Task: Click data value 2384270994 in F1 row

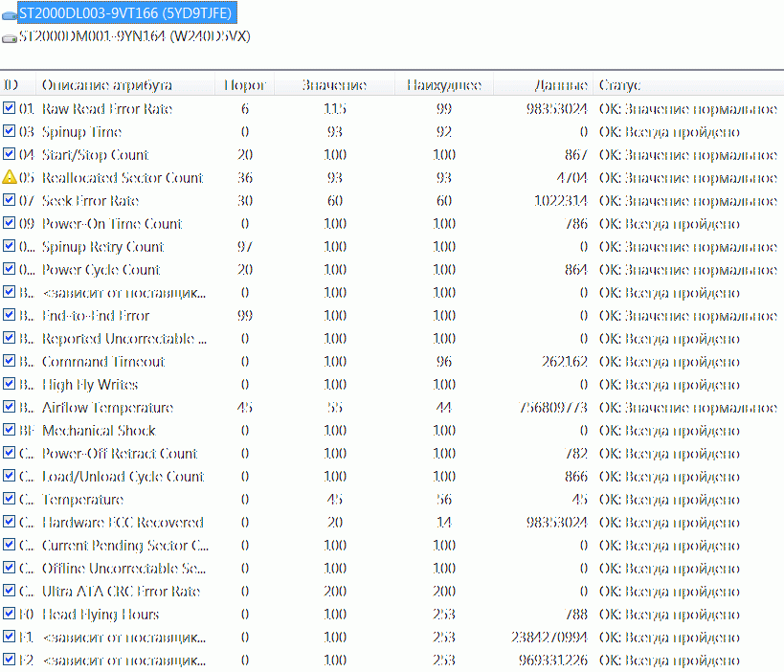Action: 549,638
